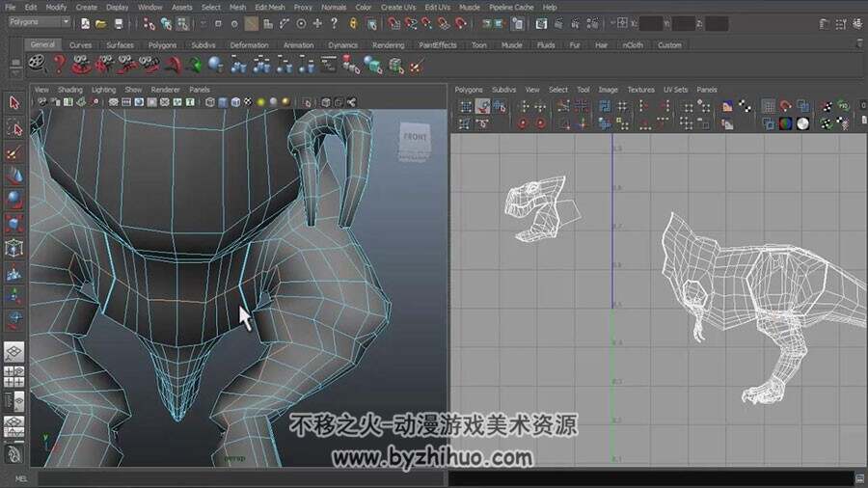Switch to four view layout
Viewport: 868px width, 488px height.
[x=14, y=377]
